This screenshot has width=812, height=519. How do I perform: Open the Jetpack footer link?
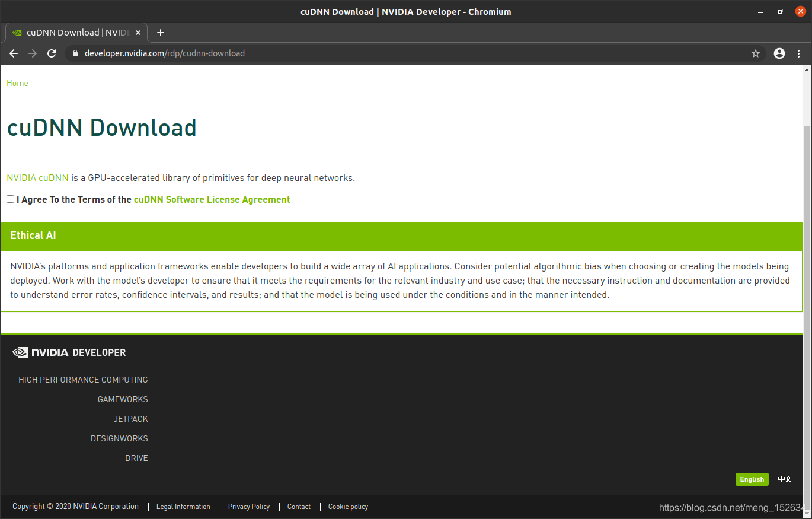131,419
